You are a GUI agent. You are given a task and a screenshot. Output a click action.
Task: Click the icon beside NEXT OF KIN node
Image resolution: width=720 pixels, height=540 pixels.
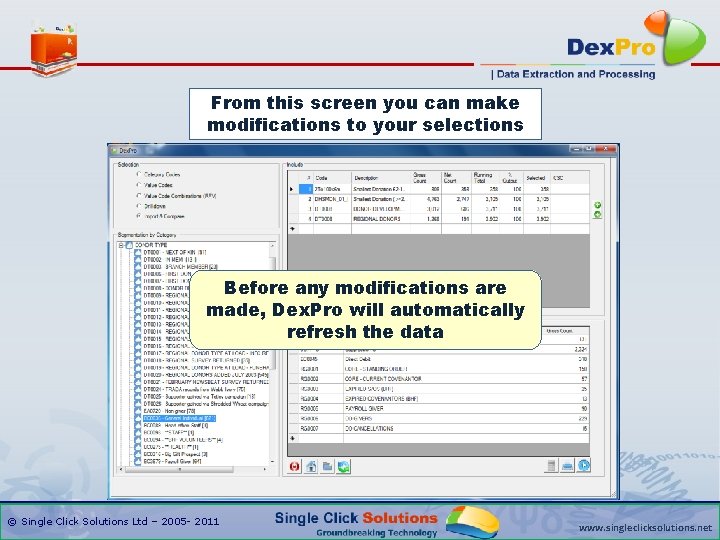point(138,253)
